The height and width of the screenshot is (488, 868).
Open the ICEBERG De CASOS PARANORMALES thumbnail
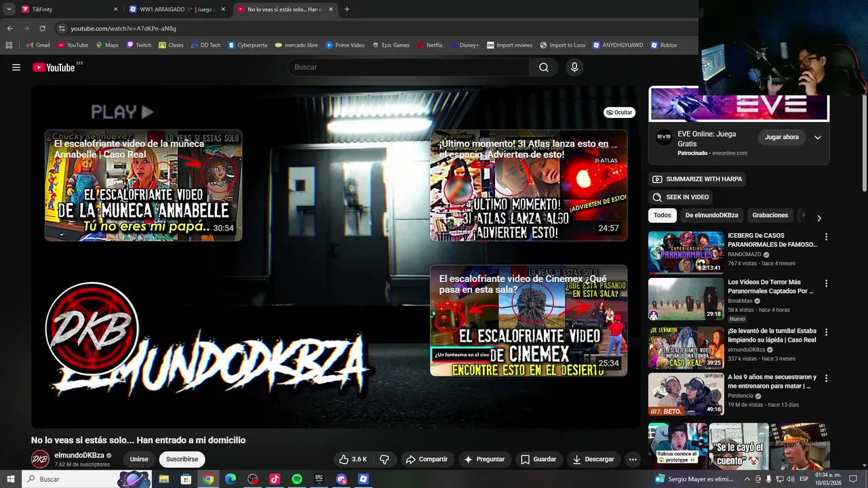pyautogui.click(x=686, y=252)
